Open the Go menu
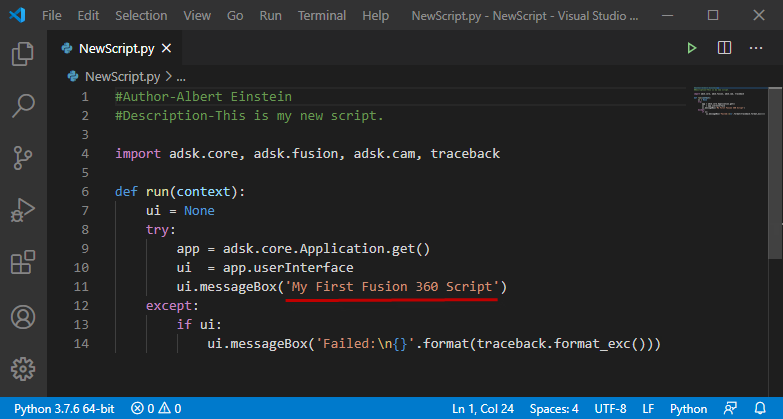Image resolution: width=783 pixels, height=419 pixels. click(x=235, y=15)
